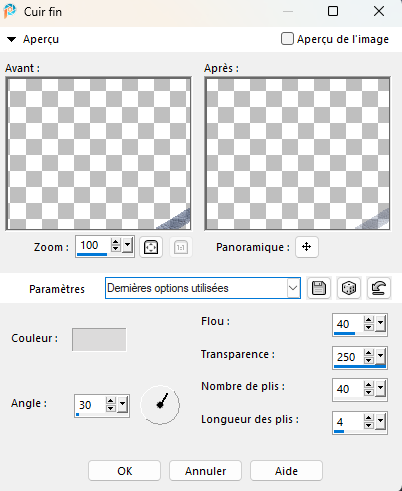402x491 pixels.
Task: Confirm with the OK button
Action: pyautogui.click(x=124, y=471)
